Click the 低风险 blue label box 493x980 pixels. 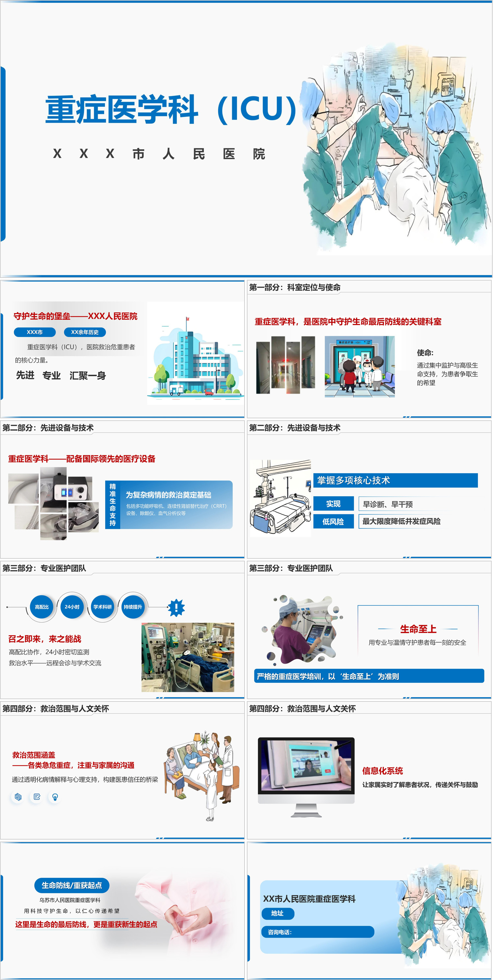[333, 522]
